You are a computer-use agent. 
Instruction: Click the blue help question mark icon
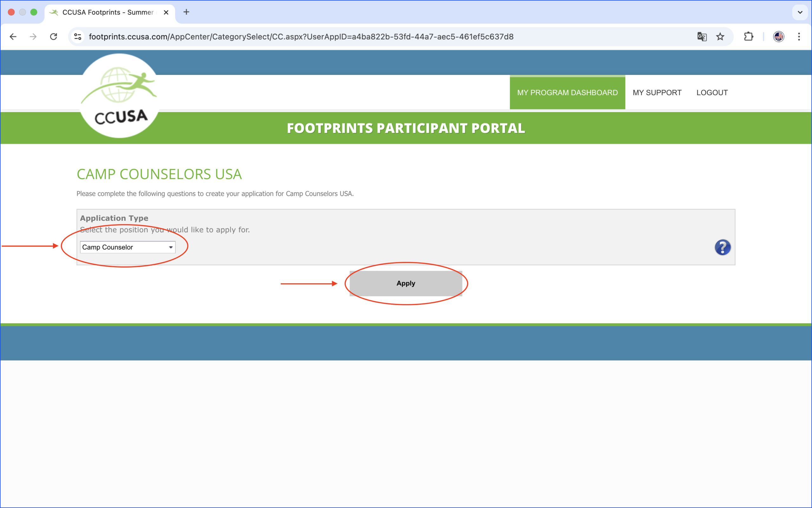click(722, 247)
